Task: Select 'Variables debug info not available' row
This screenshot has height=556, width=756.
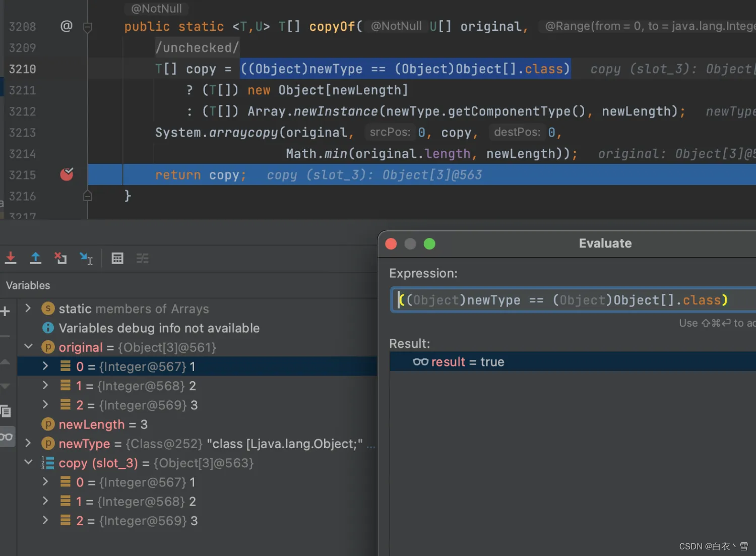Action: pyautogui.click(x=197, y=328)
